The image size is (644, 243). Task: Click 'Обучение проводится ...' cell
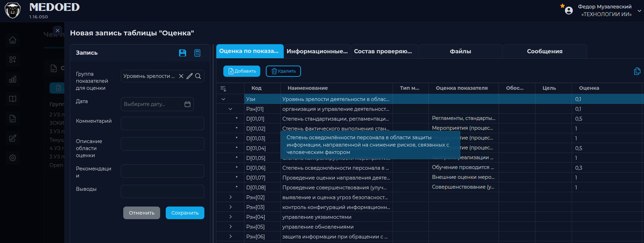pos(464,167)
